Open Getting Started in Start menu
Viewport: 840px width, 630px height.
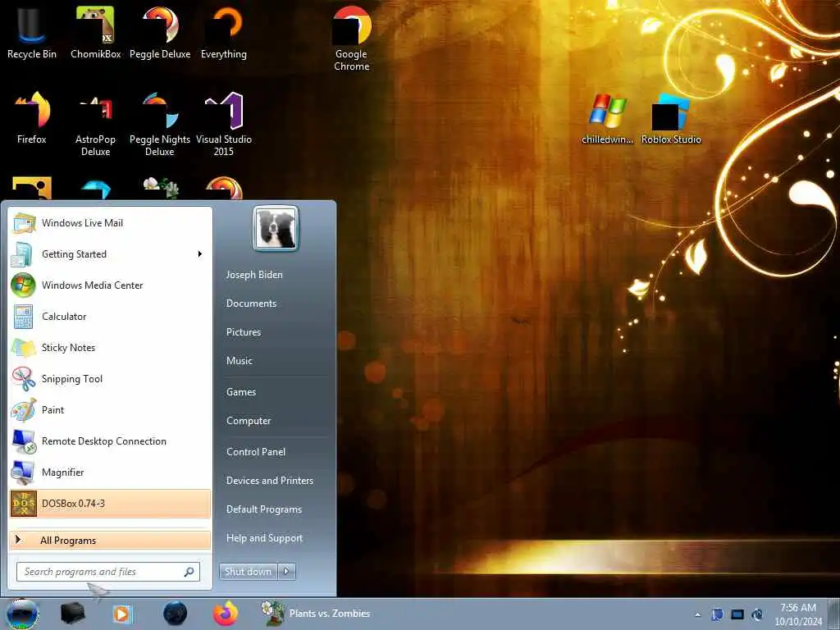click(110, 254)
